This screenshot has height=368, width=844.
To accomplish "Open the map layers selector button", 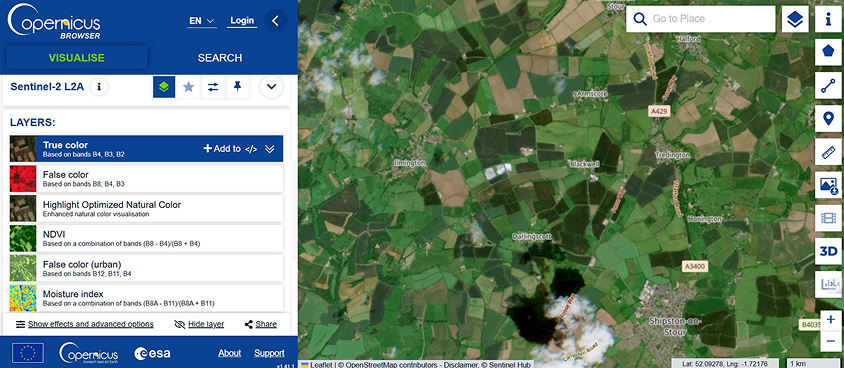I will coord(795,19).
